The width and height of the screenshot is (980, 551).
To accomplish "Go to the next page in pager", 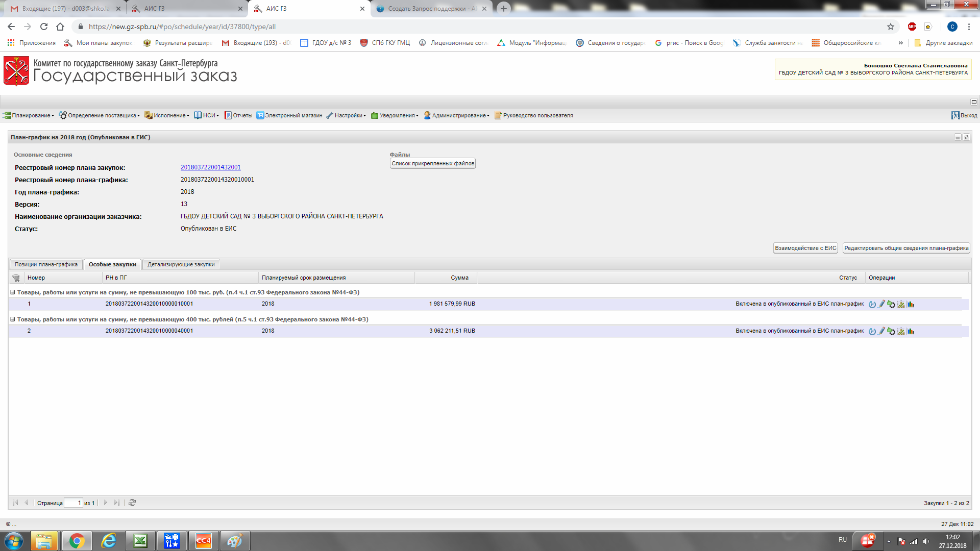I will tap(106, 503).
